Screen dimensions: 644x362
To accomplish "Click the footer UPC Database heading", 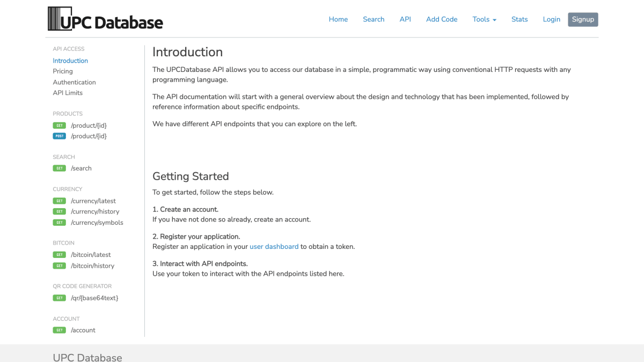I will (x=87, y=357).
